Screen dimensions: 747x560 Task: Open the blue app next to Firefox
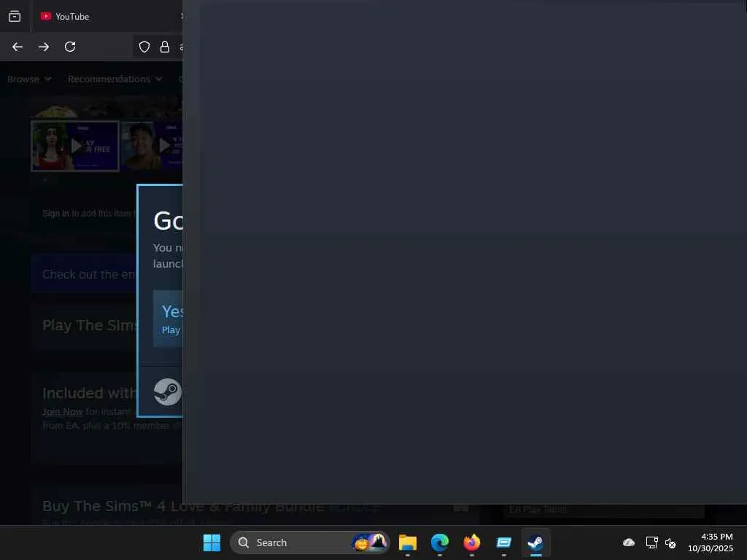click(x=503, y=542)
